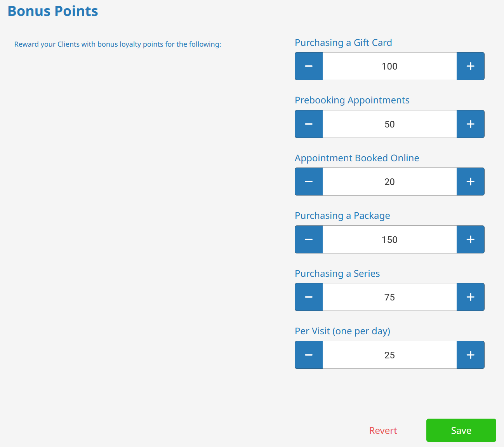Raise Per Visit bonus points

click(x=470, y=355)
